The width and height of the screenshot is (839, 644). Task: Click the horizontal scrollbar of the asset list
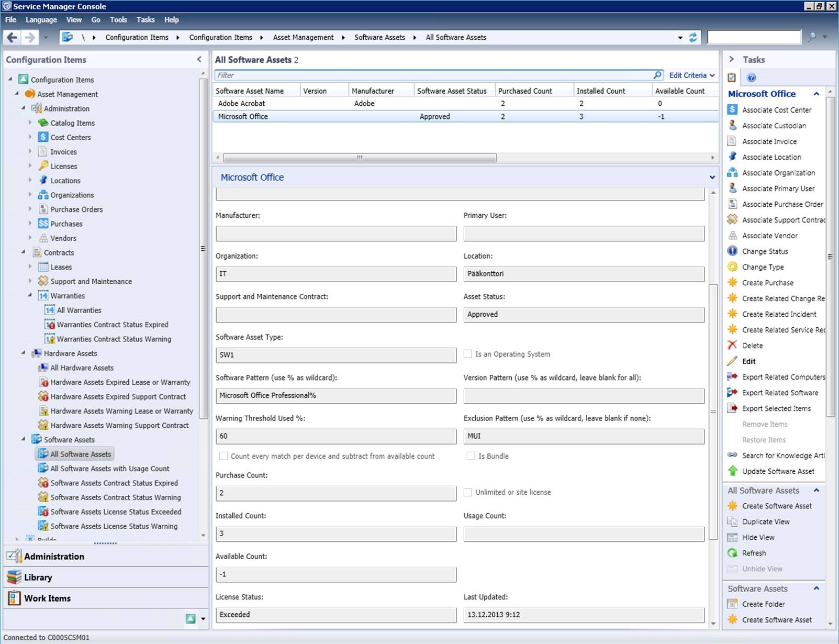click(x=359, y=158)
